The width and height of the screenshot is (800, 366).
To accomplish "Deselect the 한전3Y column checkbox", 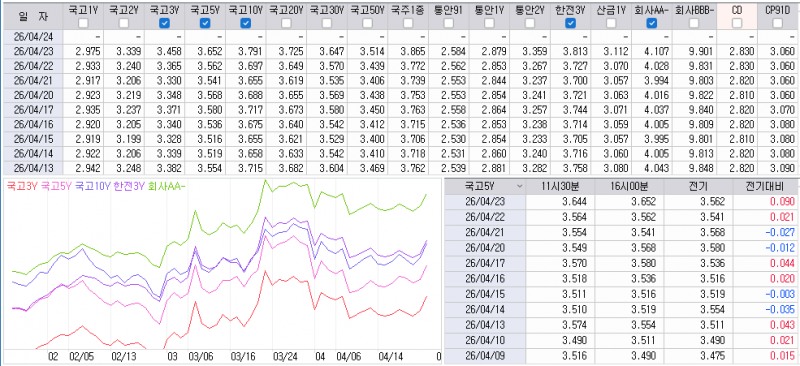I will 570,22.
